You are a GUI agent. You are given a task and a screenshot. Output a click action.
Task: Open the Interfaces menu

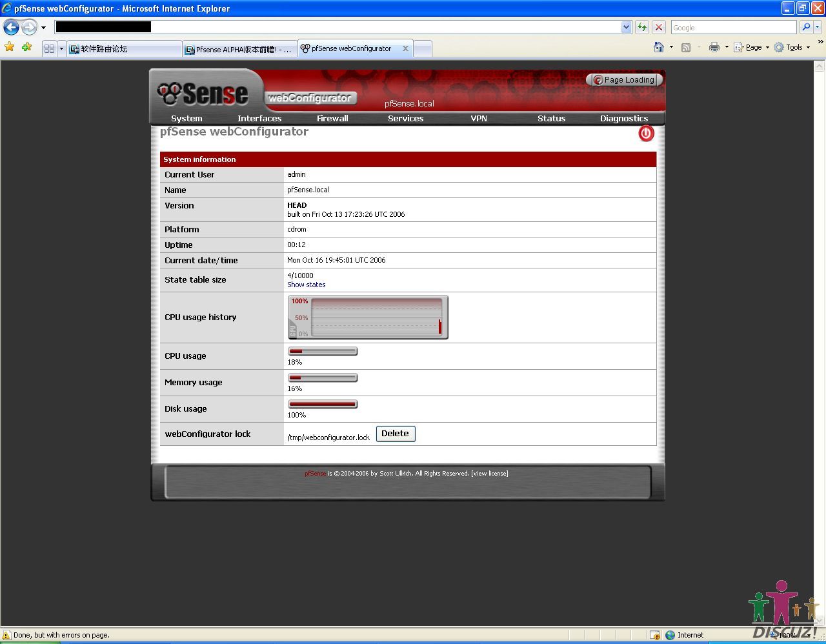[259, 118]
